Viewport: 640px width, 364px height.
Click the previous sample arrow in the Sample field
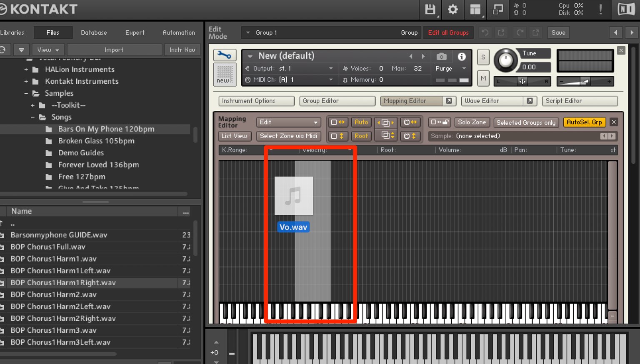(603, 136)
